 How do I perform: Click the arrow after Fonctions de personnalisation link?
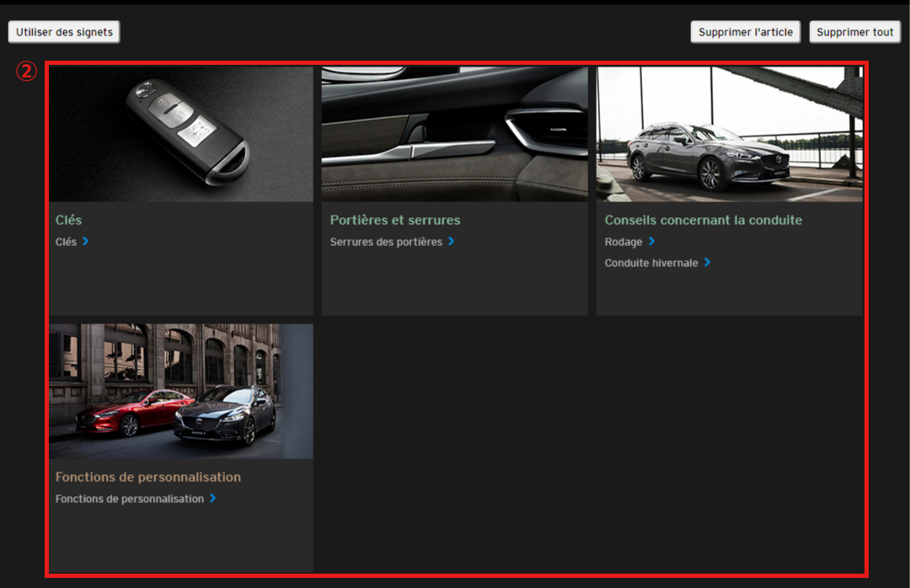(x=213, y=499)
